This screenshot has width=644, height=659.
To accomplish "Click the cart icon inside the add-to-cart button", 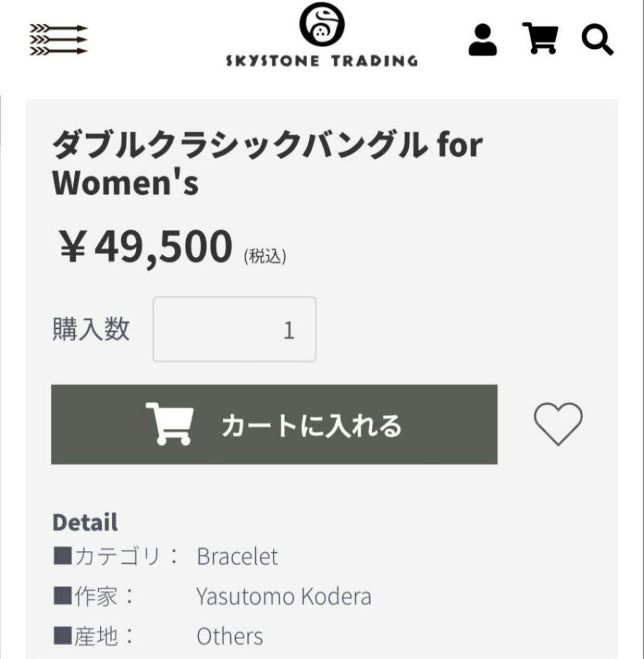I will (x=171, y=425).
